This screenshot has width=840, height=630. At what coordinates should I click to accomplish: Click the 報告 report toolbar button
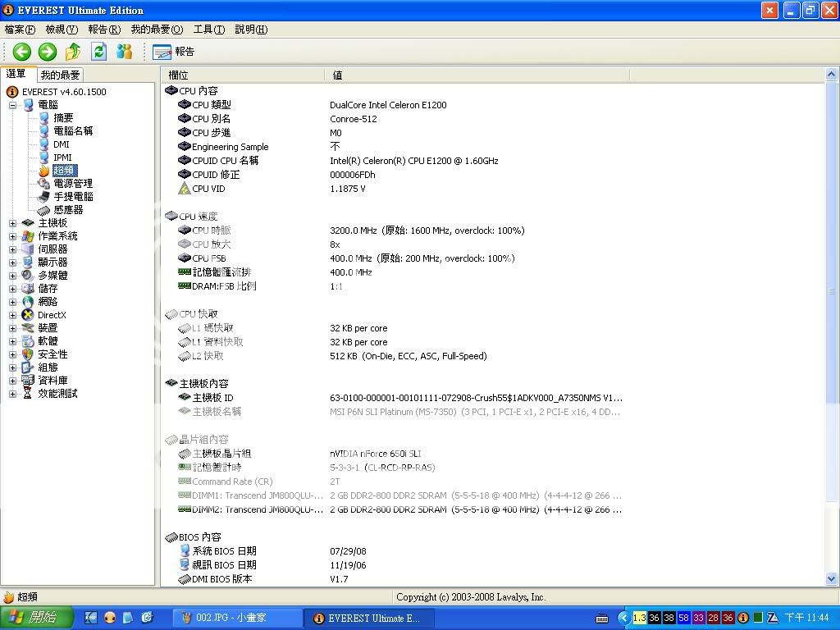coord(173,52)
